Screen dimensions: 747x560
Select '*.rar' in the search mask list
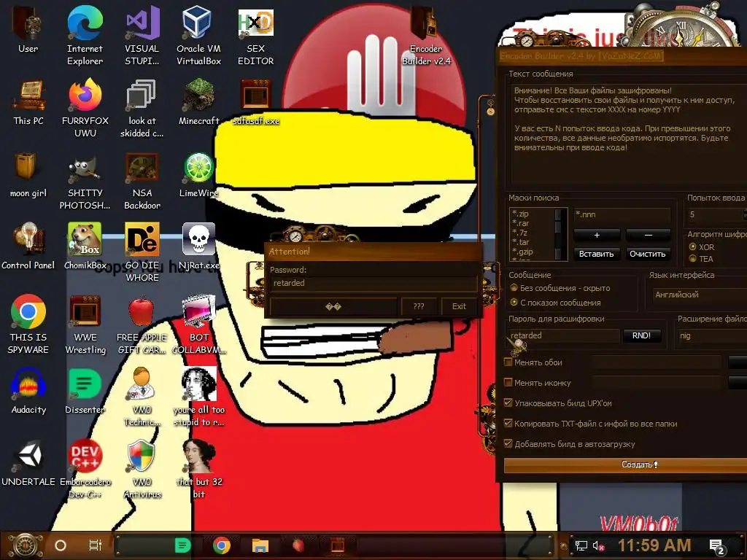click(x=521, y=223)
